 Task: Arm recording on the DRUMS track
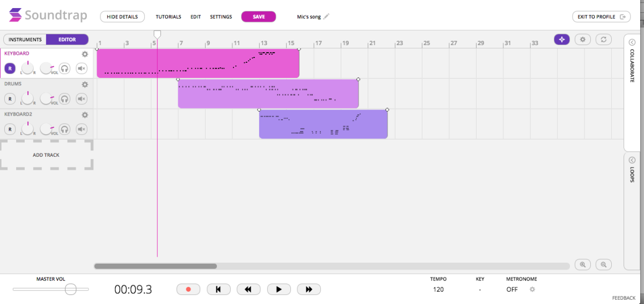pyautogui.click(x=10, y=99)
